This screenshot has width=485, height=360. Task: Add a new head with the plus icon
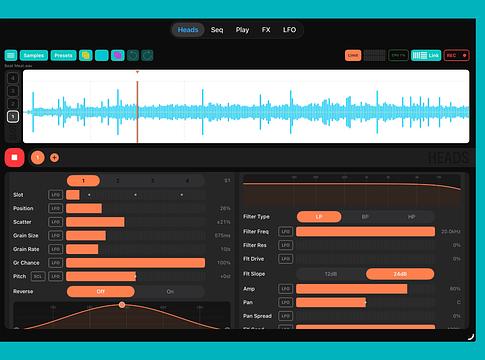click(54, 158)
